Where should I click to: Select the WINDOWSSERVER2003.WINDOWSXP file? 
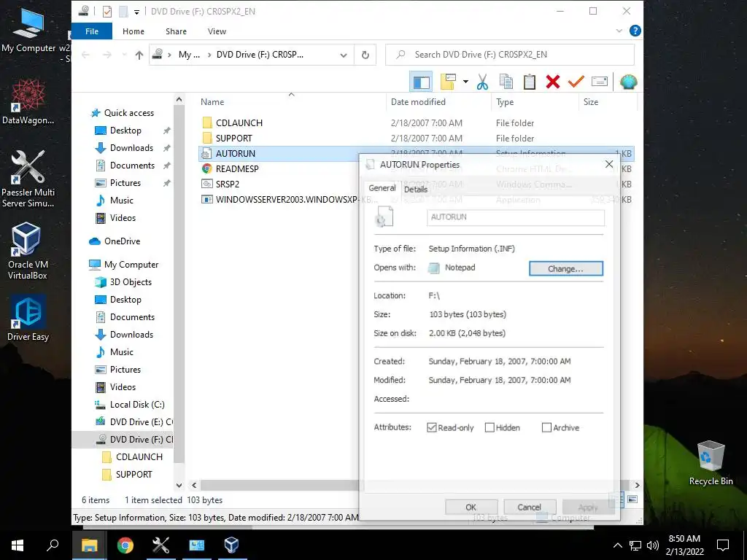point(286,200)
